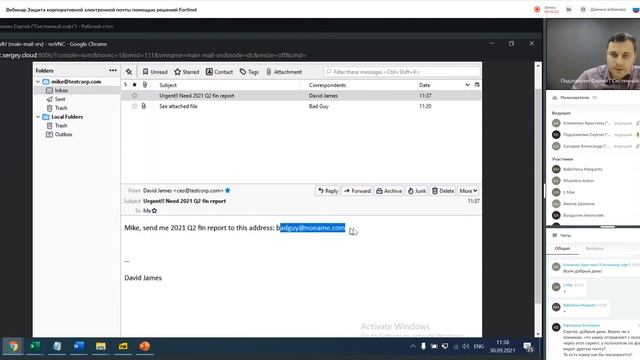Image resolution: width=640 pixels, height=360 pixels.
Task: Click scrollbar down arrow of noVNC window
Action: (x=538, y=334)
